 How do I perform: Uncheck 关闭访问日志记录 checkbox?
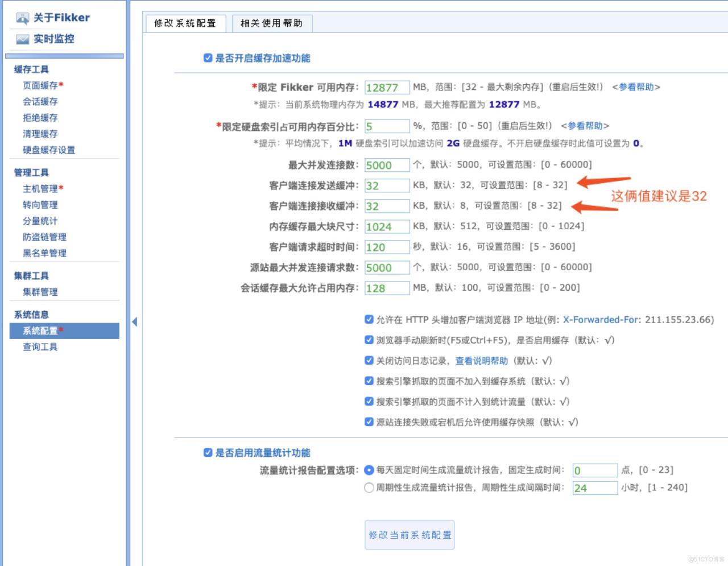click(369, 361)
